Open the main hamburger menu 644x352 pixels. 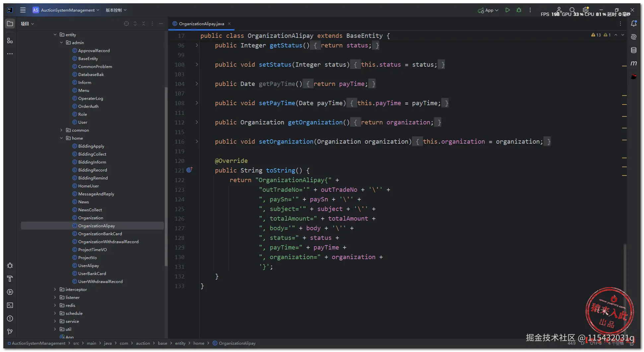[23, 10]
